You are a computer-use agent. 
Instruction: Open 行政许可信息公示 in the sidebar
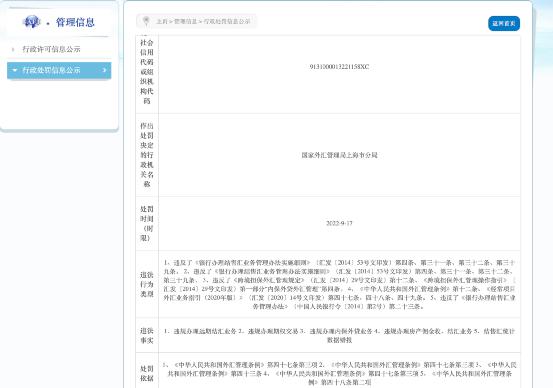(51, 49)
